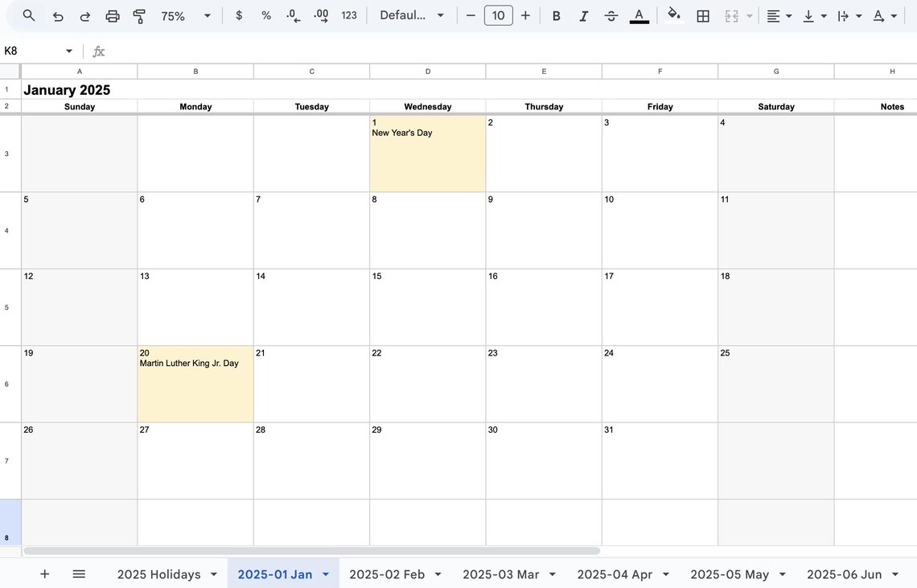Click the merge cells icon
This screenshot has width=917, height=588.
coord(732,16)
